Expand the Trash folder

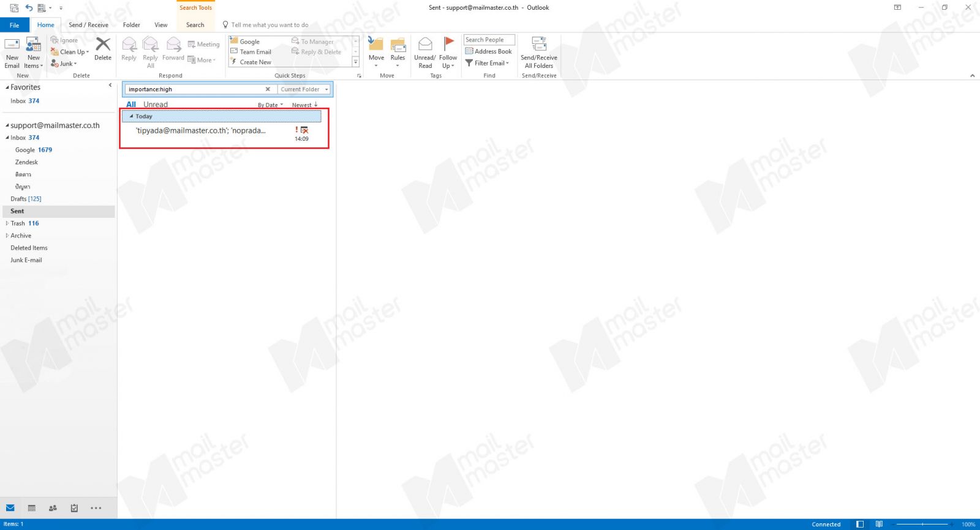(7, 223)
